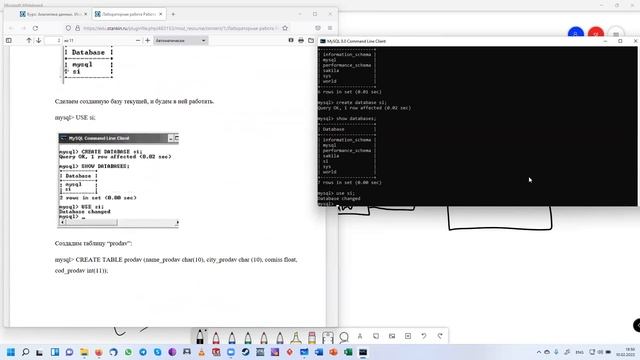640x360 pixels.
Task: Insert an image from whiteboard toolbar
Action: (x=392, y=336)
